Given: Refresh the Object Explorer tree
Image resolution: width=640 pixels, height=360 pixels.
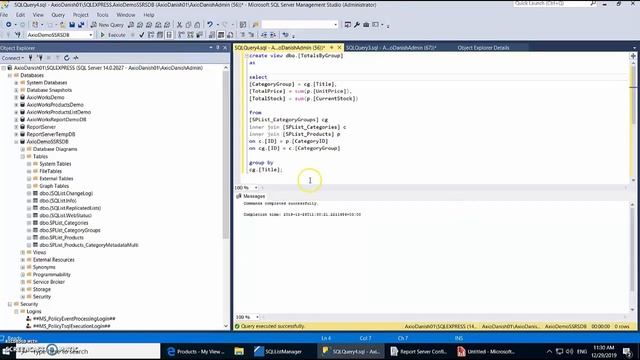Looking at the screenshot, I should pyautogui.click(x=67, y=58).
